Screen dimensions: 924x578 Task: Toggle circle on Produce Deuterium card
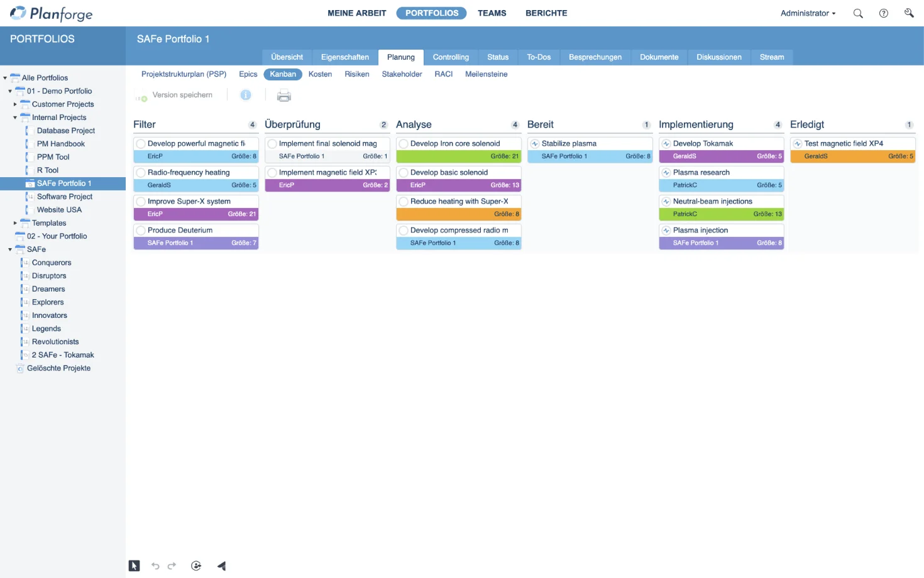[141, 231]
